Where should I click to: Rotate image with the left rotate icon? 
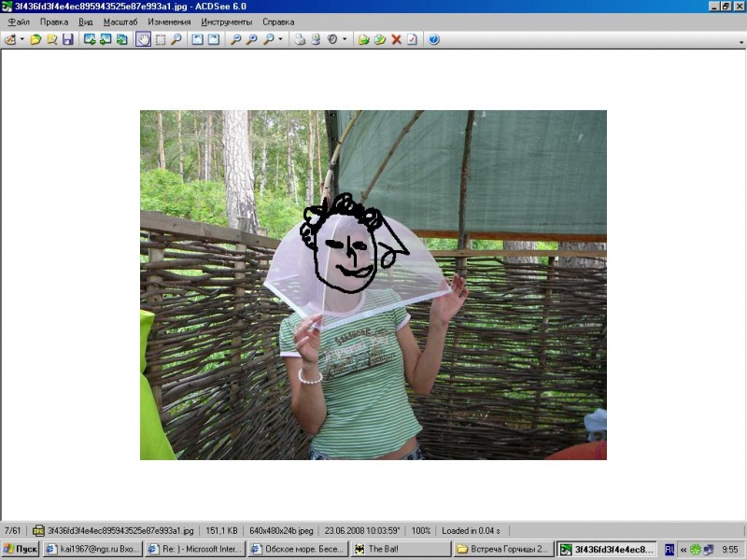pyautogui.click(x=197, y=39)
